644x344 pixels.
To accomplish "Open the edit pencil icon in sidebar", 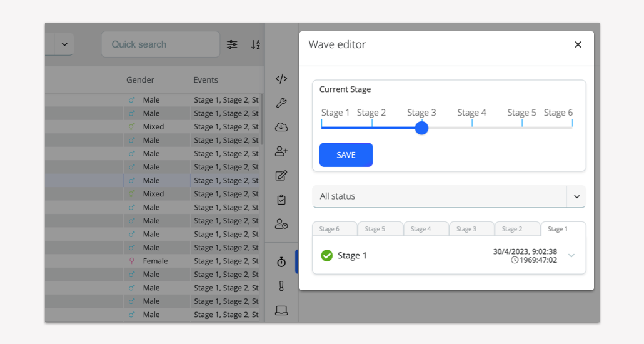I will [x=281, y=176].
